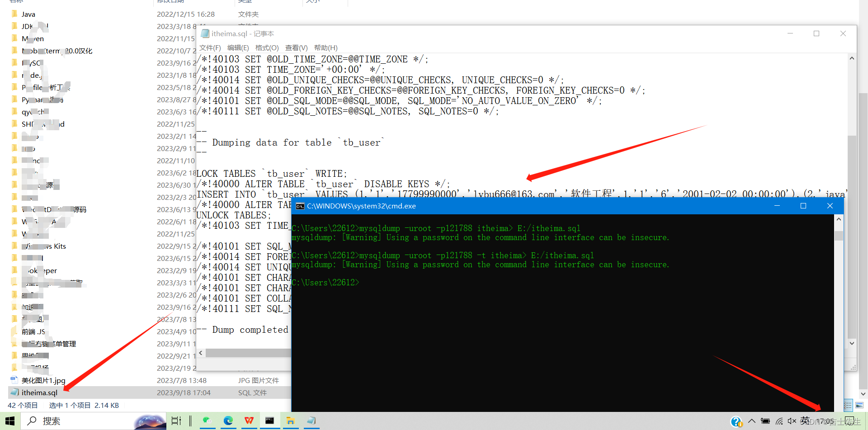Click the cmd.exe window title text

coord(361,206)
